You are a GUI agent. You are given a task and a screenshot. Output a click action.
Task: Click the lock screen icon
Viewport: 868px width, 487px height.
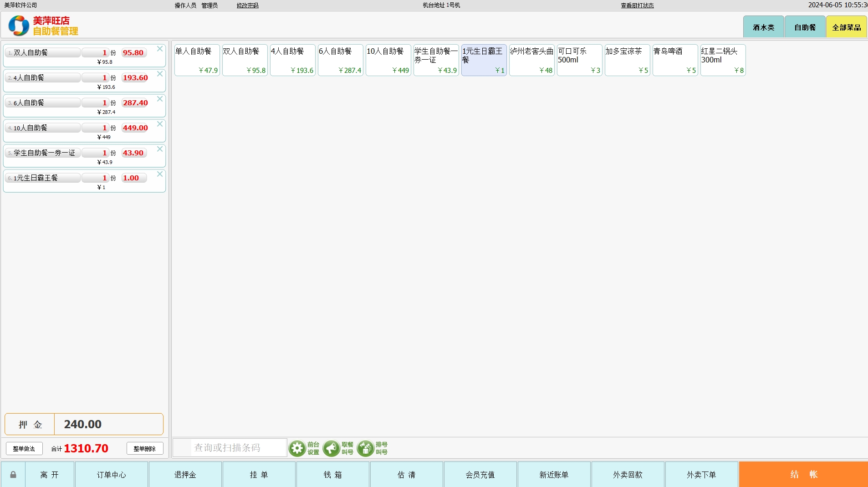click(x=13, y=475)
